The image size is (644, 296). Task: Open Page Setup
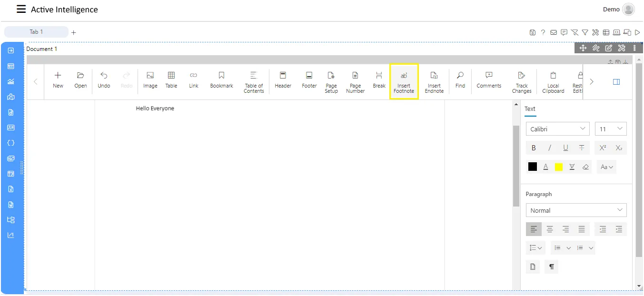tap(331, 82)
